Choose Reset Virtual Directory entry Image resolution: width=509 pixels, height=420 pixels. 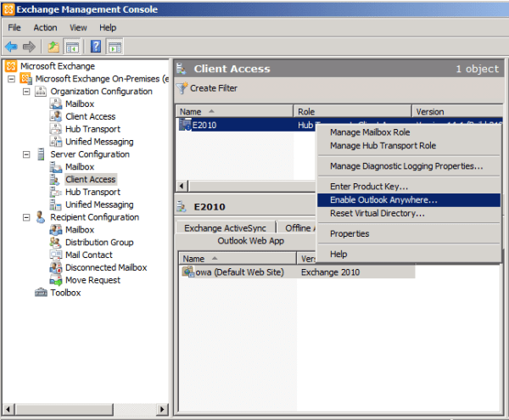[x=409, y=214]
